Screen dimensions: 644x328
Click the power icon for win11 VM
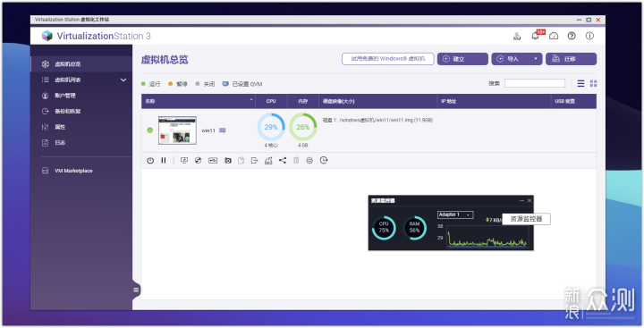tap(150, 161)
